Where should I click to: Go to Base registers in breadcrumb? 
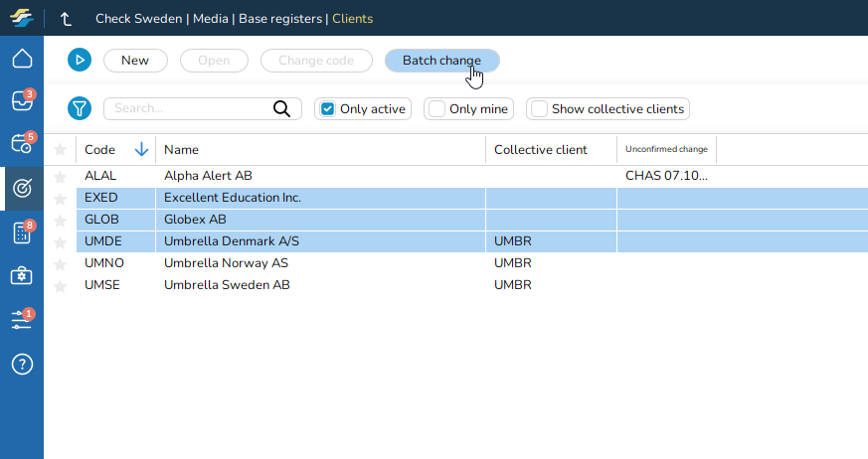point(283,19)
